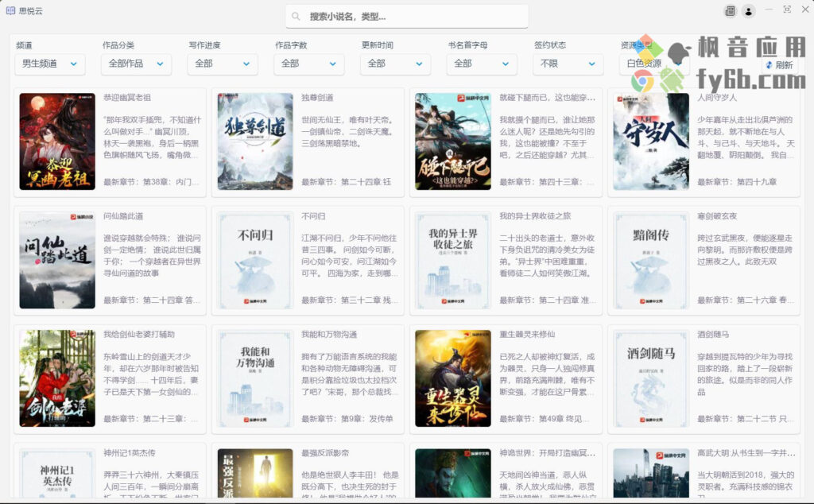Click the 最强反派影帝 title text
This screenshot has height=504, width=814.
click(x=325, y=453)
